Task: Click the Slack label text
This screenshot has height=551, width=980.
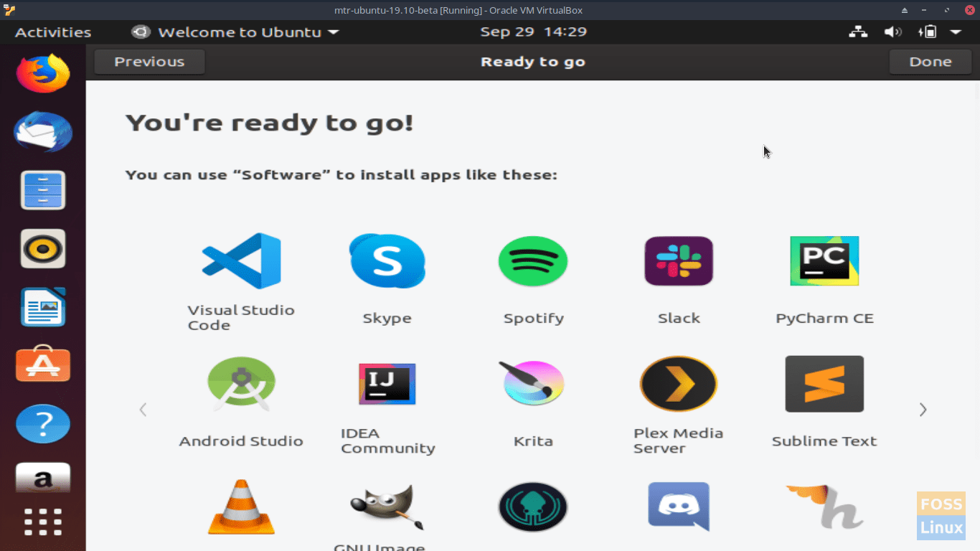Action: pyautogui.click(x=679, y=319)
